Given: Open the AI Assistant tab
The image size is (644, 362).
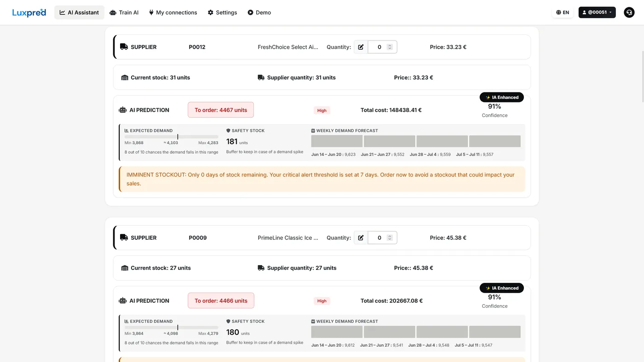Looking at the screenshot, I should click(79, 12).
